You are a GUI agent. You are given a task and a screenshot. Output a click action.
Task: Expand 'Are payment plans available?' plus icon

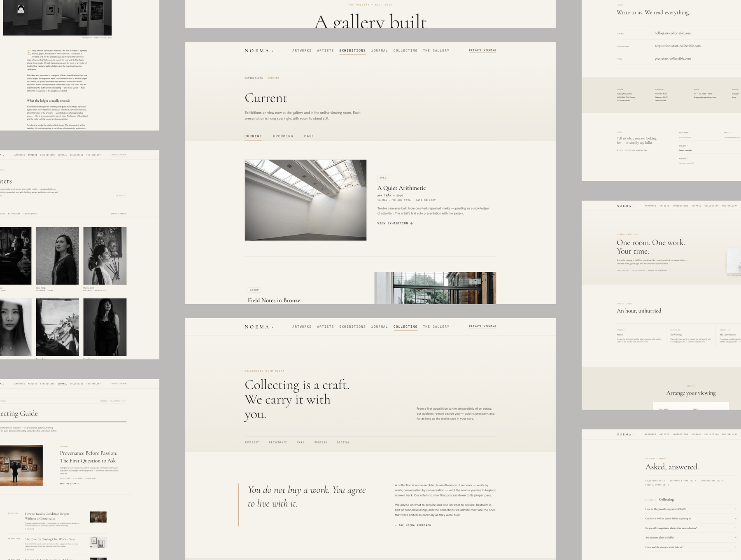click(x=736, y=537)
